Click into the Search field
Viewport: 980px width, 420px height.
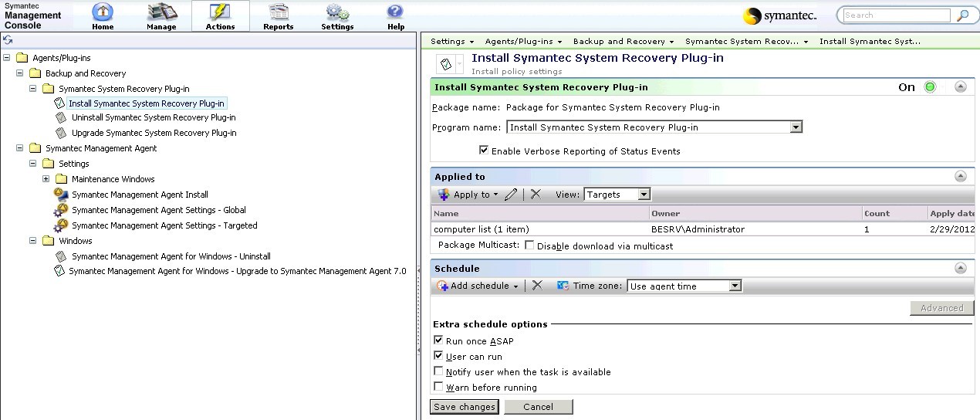pyautogui.click(x=896, y=15)
